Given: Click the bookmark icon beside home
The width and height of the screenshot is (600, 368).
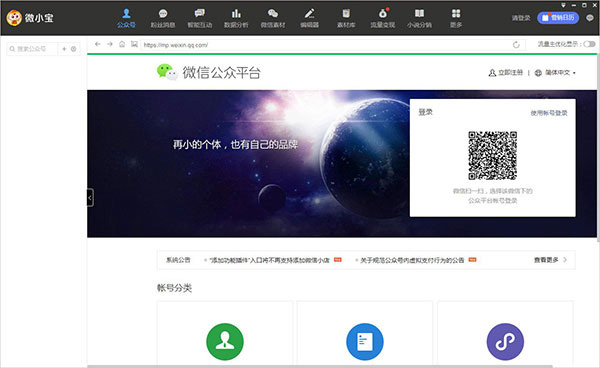Looking at the screenshot, I should tap(134, 44).
